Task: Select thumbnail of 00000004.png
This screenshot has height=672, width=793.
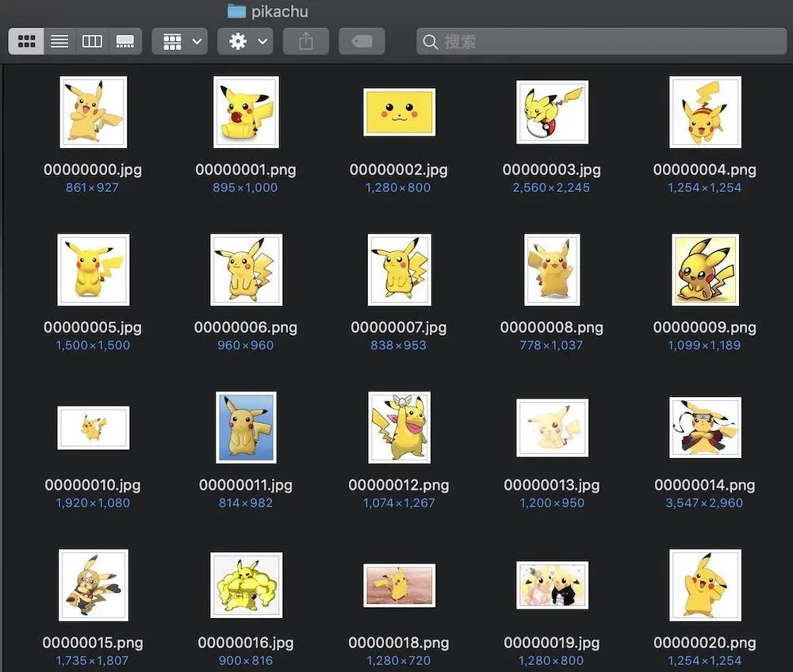Action: [x=705, y=113]
